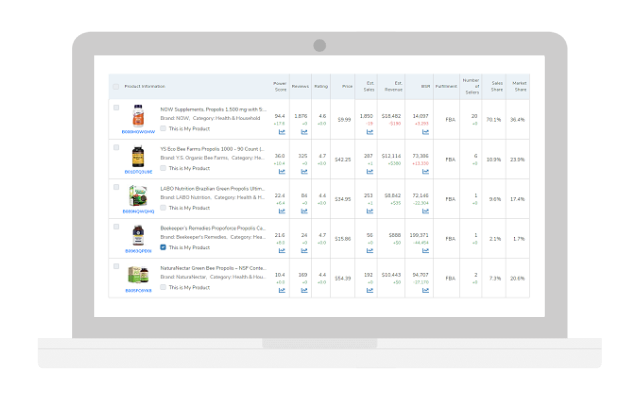
Task: Toggle select-all checkbox in Product Information header
Action: 116,86
